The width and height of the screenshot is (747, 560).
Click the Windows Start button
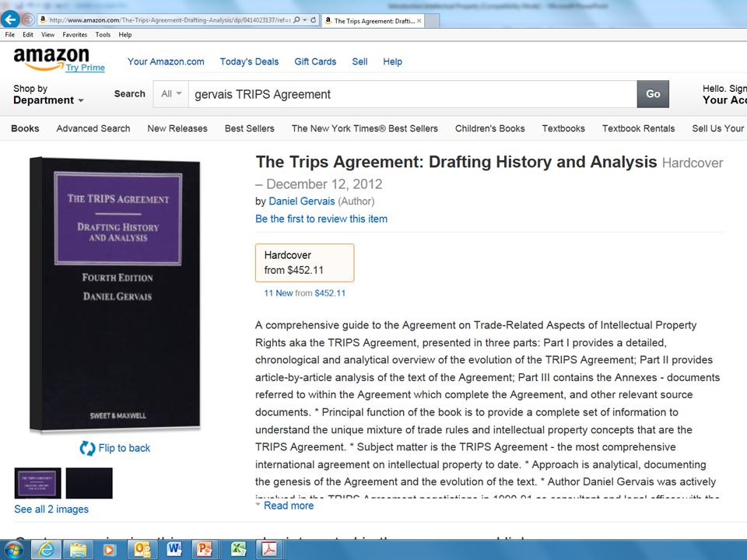(13, 551)
